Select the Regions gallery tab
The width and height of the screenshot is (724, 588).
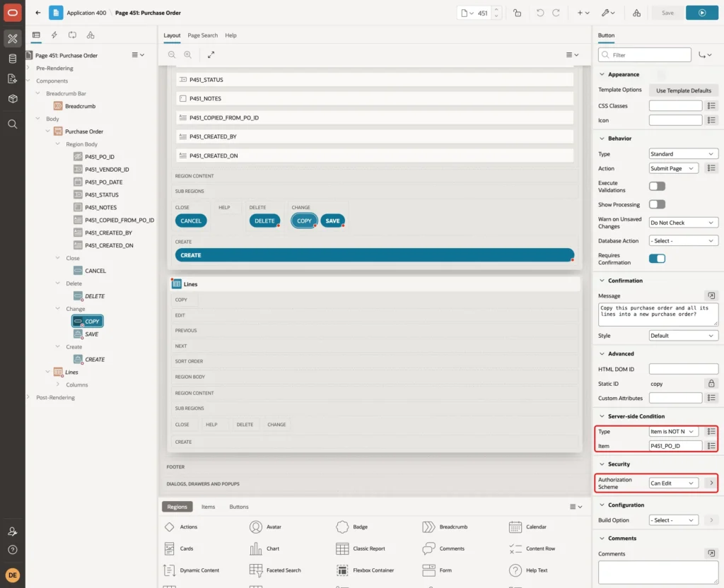177,507
